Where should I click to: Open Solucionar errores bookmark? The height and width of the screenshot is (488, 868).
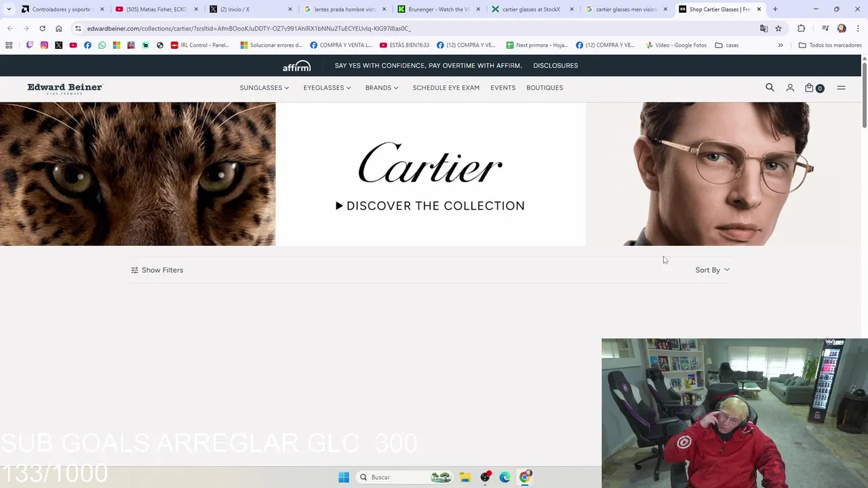coord(271,45)
